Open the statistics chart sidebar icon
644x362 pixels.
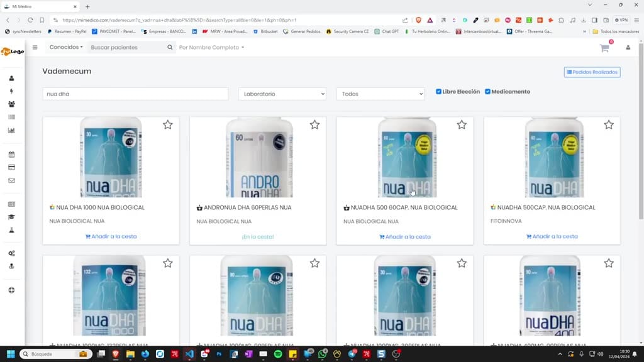tap(11, 130)
